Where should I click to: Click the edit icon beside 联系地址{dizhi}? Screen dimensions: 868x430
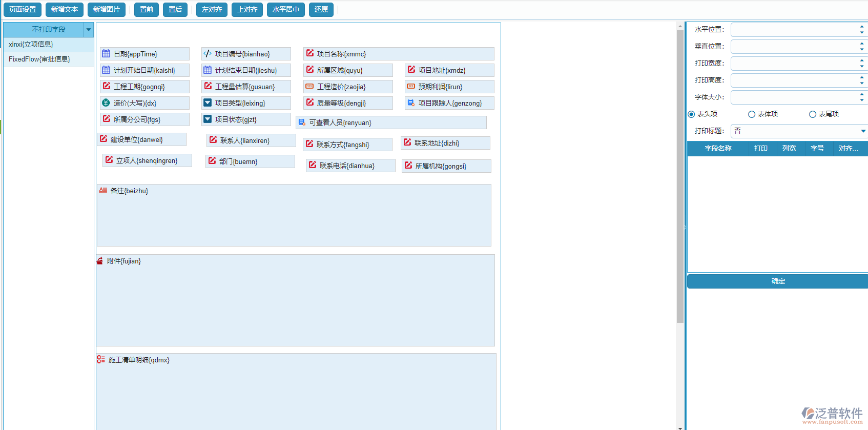[407, 142]
